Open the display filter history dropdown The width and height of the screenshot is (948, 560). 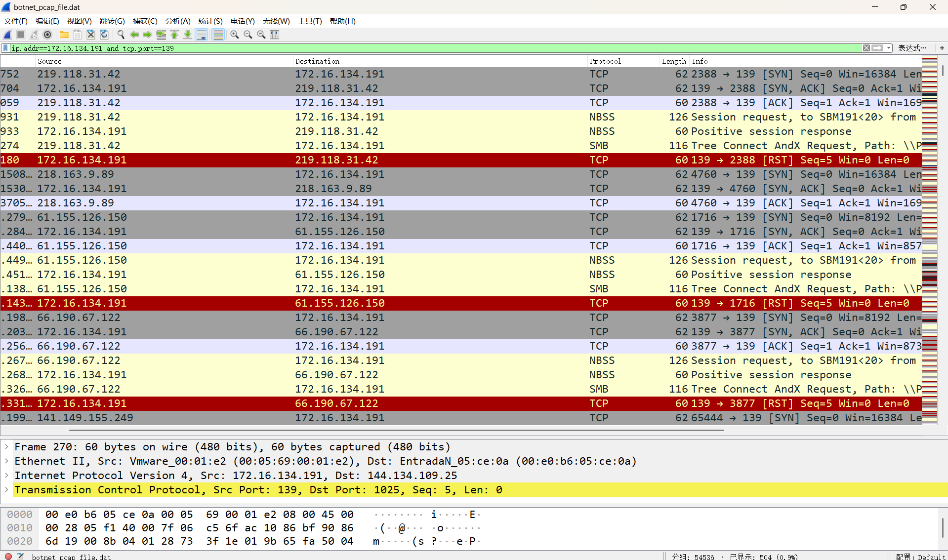click(889, 48)
